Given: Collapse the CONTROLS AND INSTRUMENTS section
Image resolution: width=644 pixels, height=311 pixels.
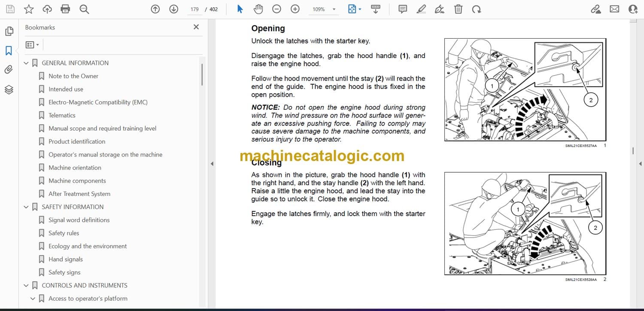Looking at the screenshot, I should [26, 286].
